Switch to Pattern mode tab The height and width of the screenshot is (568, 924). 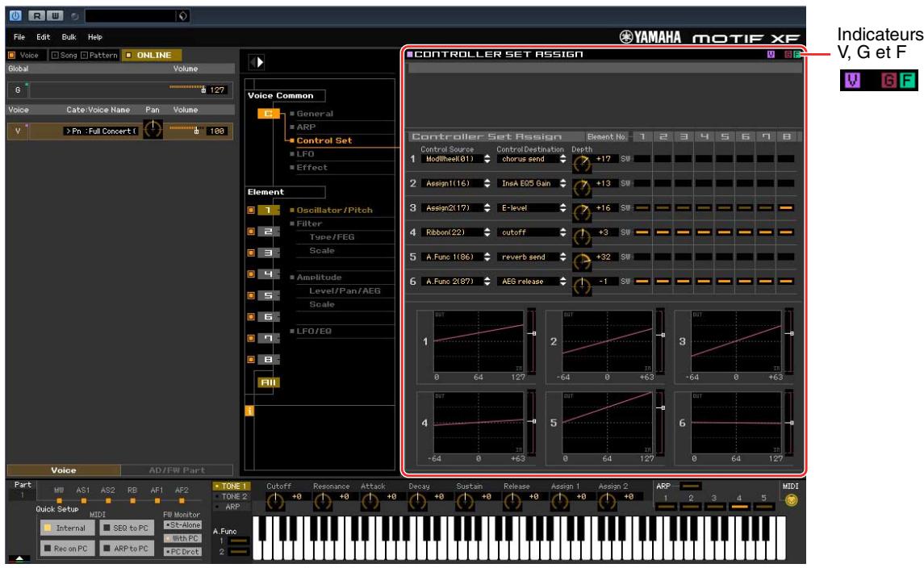99,55
